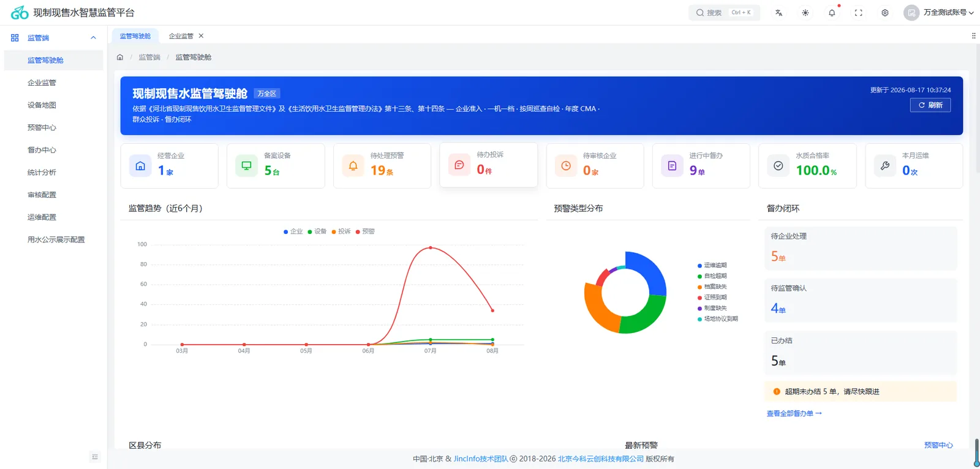Viewport: 980px width, 469px height.
Task: Click the home breadcrumb icon
Action: [120, 57]
